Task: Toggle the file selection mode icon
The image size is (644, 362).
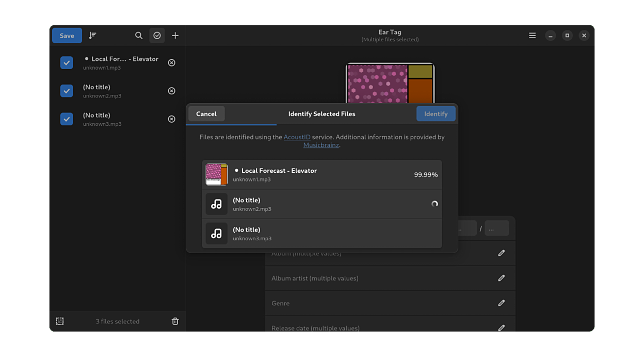Action: [157, 36]
